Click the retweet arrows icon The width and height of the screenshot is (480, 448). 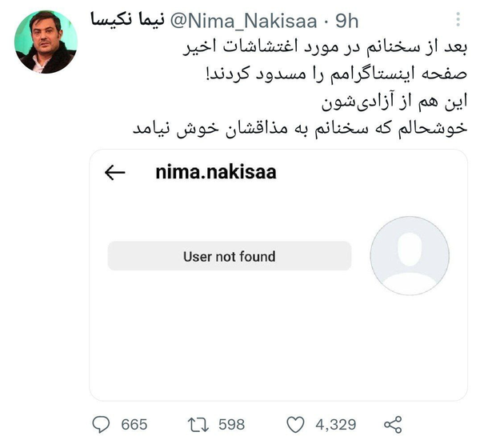197,424
